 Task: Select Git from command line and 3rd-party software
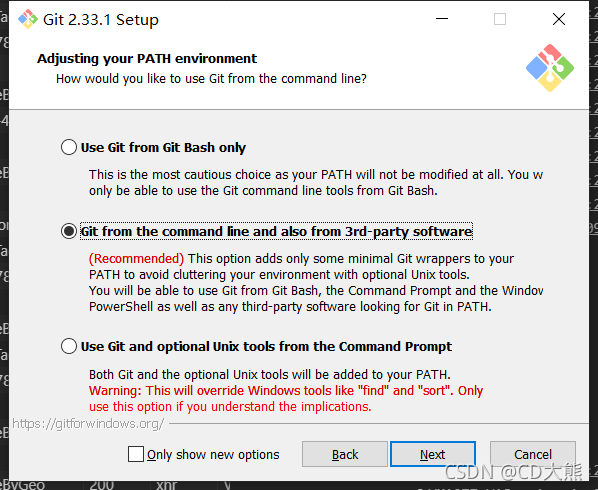click(69, 231)
